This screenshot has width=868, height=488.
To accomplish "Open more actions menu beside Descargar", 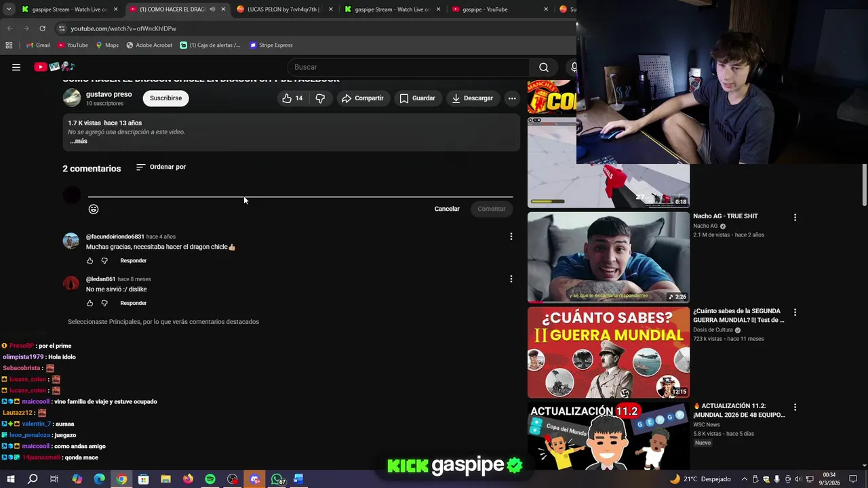I will (x=512, y=98).
